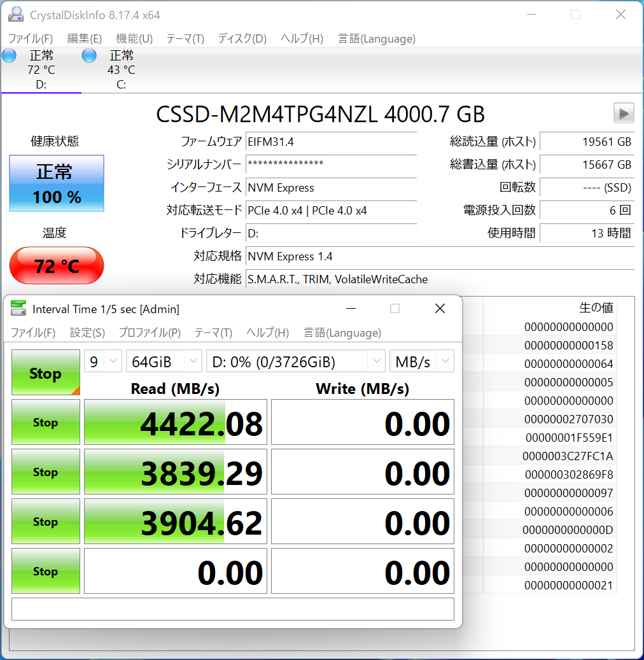Click Stop button beside 4422.08 result
644x660 pixels.
45,422
